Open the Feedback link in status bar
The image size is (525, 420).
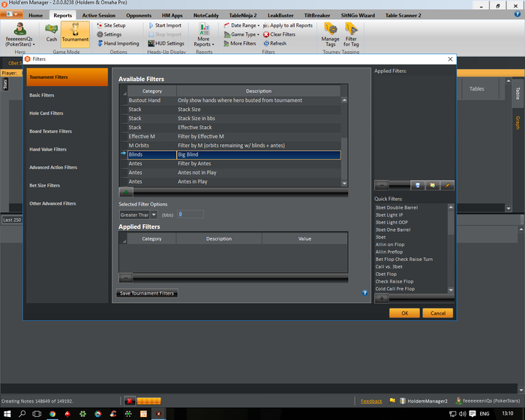coord(371,401)
